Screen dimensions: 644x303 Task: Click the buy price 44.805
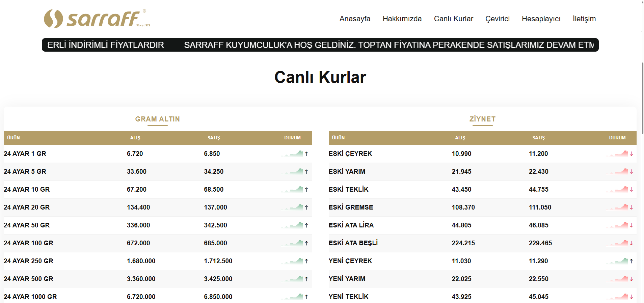click(461, 225)
